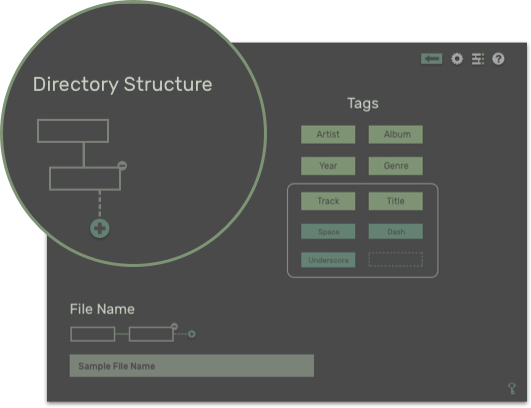Select the Artist tag
The width and height of the screenshot is (531, 408).
click(x=328, y=134)
